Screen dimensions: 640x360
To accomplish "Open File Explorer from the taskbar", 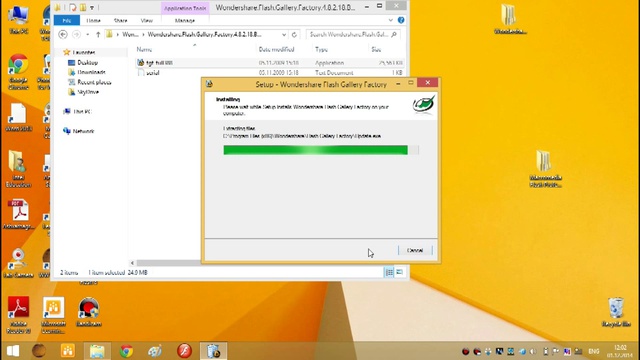I will (97, 351).
